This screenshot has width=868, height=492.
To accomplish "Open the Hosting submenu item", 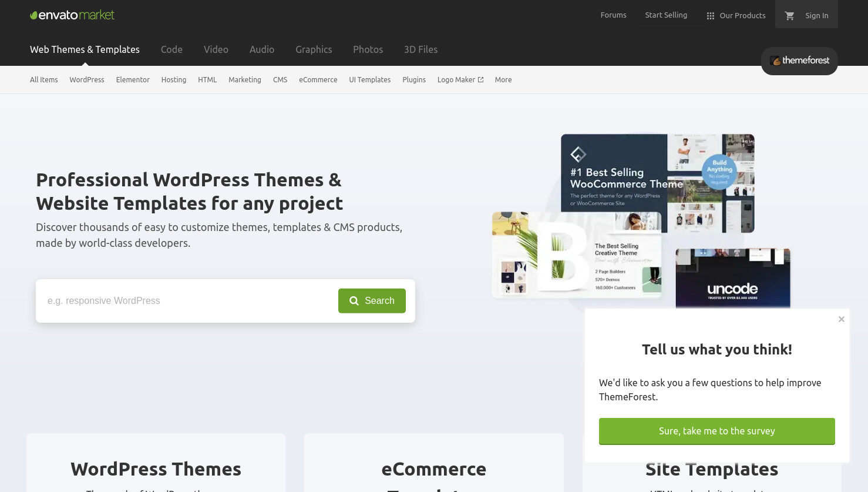I will (174, 80).
